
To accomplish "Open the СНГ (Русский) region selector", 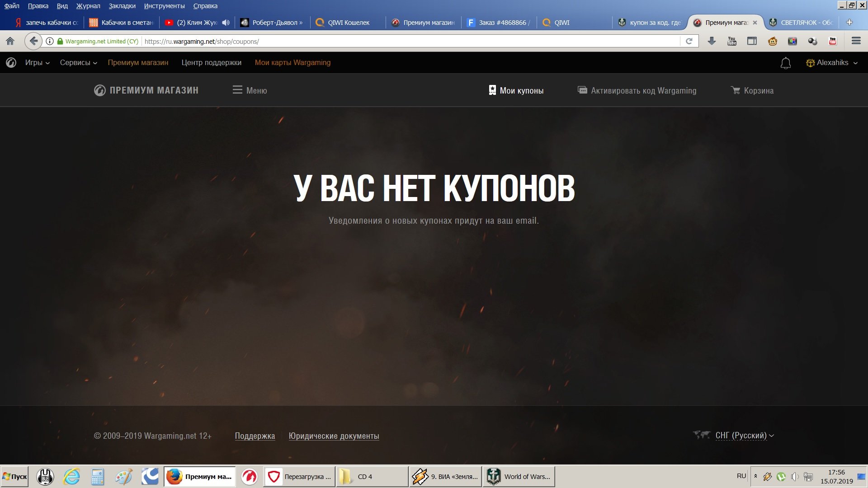I will tap(745, 436).
